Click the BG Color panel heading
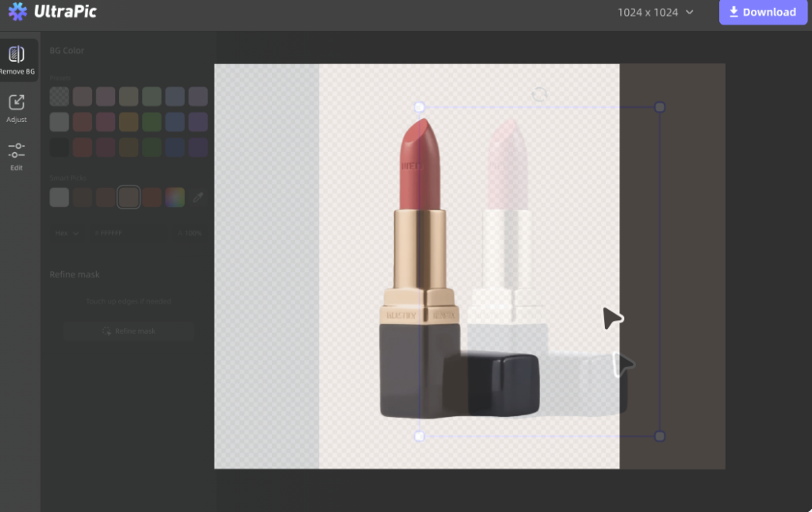812x512 pixels. point(67,50)
